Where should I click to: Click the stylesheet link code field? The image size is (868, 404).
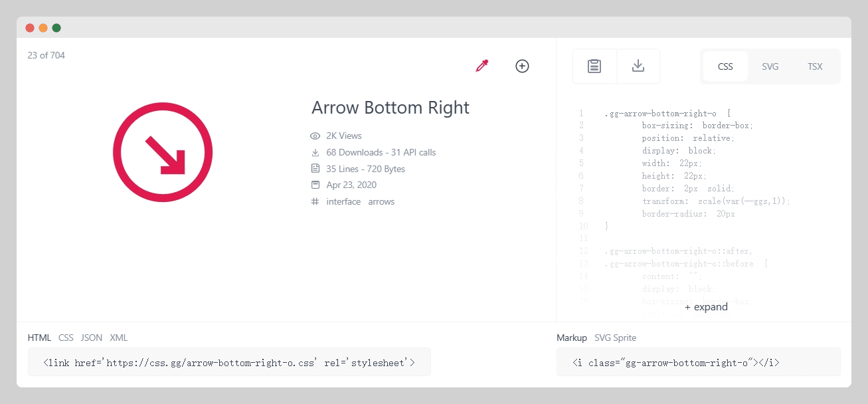(x=229, y=363)
